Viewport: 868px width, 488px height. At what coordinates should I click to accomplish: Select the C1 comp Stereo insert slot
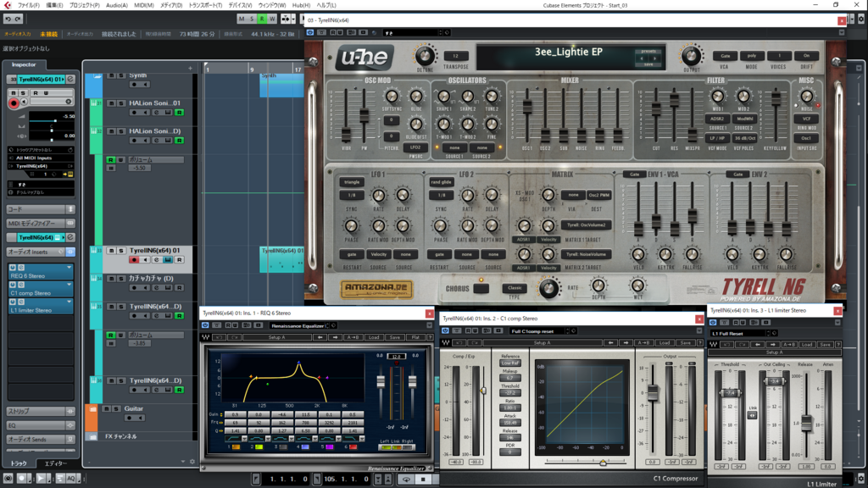pos(41,290)
